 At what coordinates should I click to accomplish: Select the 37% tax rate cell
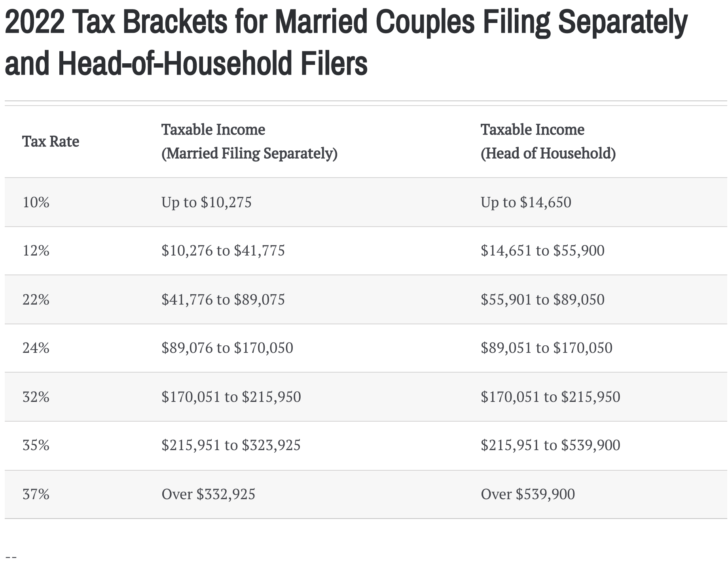pos(36,494)
